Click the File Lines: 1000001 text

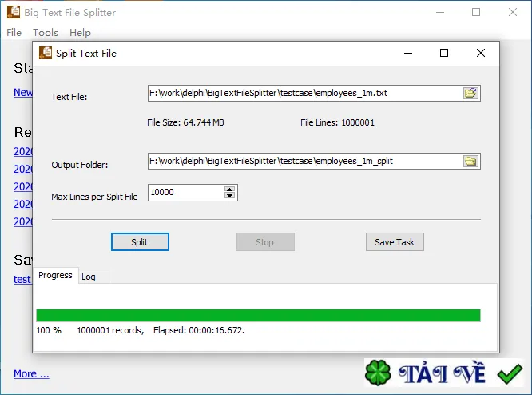(338, 122)
